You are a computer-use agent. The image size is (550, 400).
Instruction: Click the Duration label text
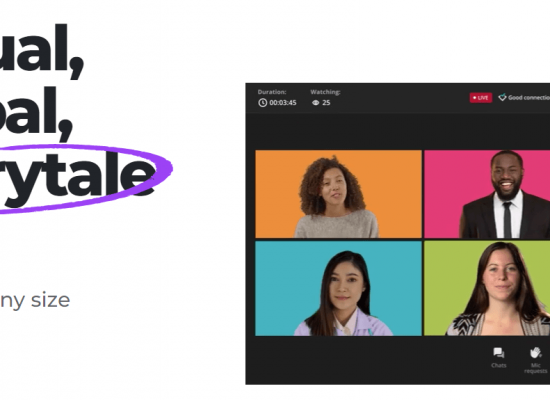pyautogui.click(x=272, y=92)
